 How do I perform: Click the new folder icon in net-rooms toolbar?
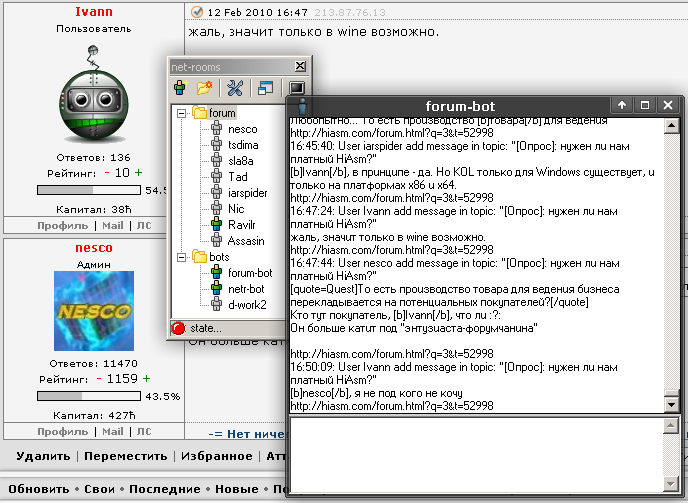(205, 89)
